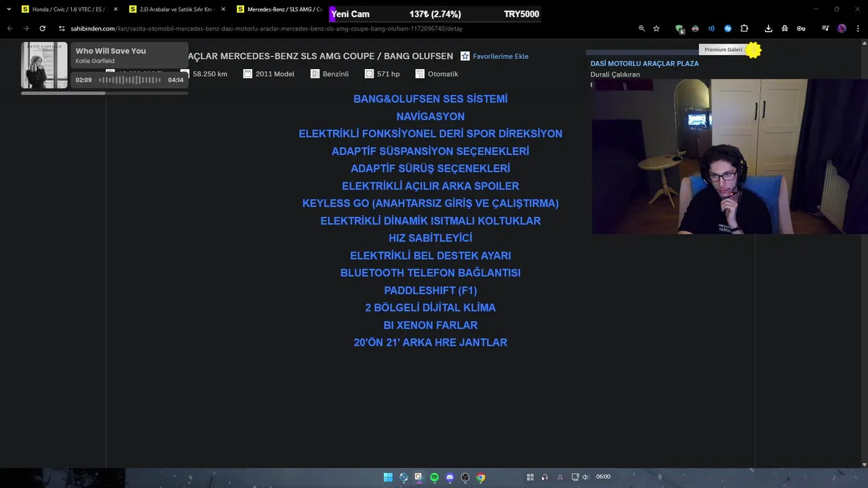Open the Shazam extension icon
The height and width of the screenshot is (488, 868).
click(728, 28)
